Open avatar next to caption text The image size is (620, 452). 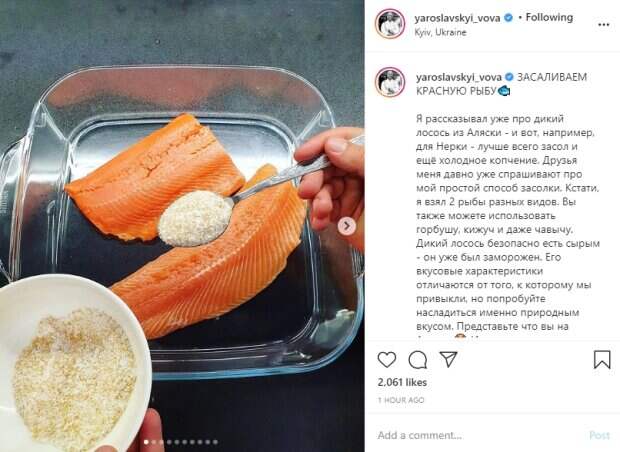390,82
